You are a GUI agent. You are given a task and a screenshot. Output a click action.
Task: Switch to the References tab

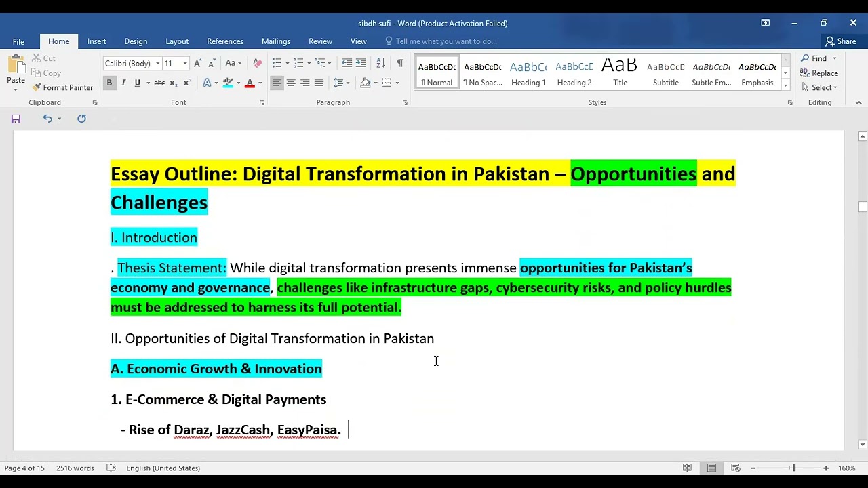225,41
